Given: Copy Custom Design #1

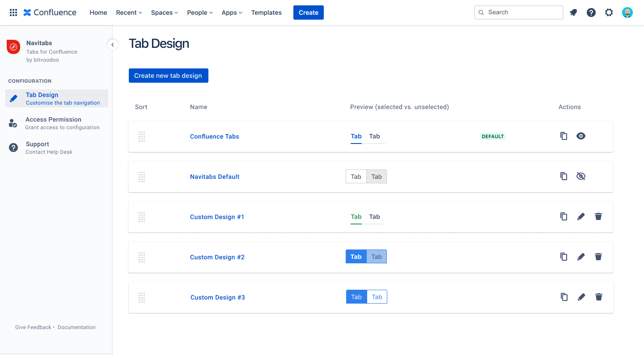Looking at the screenshot, I should pos(564,216).
